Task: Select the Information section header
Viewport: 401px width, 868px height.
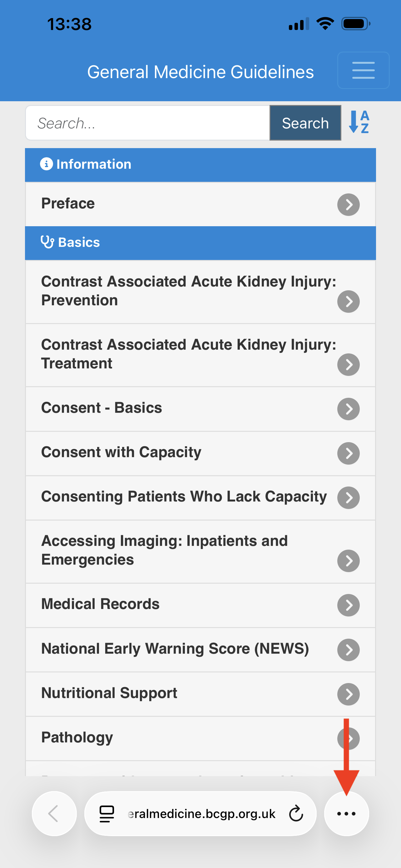Action: point(200,165)
